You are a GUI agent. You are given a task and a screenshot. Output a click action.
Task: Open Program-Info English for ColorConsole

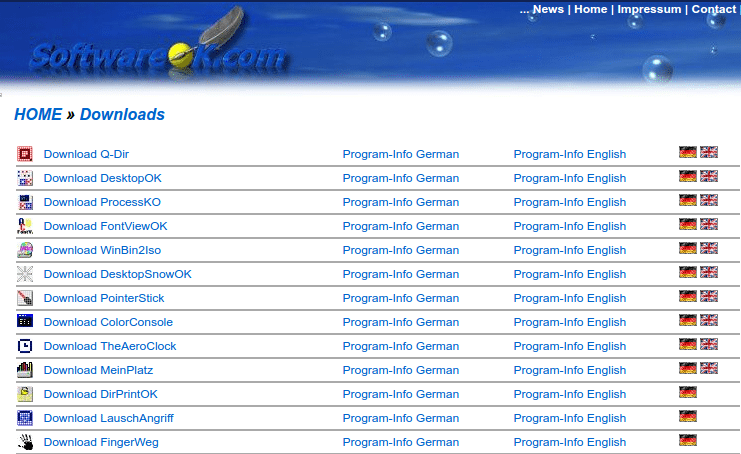[569, 322]
